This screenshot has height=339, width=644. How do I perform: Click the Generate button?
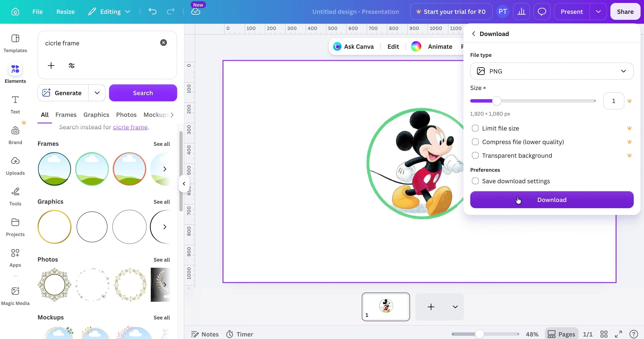click(63, 93)
